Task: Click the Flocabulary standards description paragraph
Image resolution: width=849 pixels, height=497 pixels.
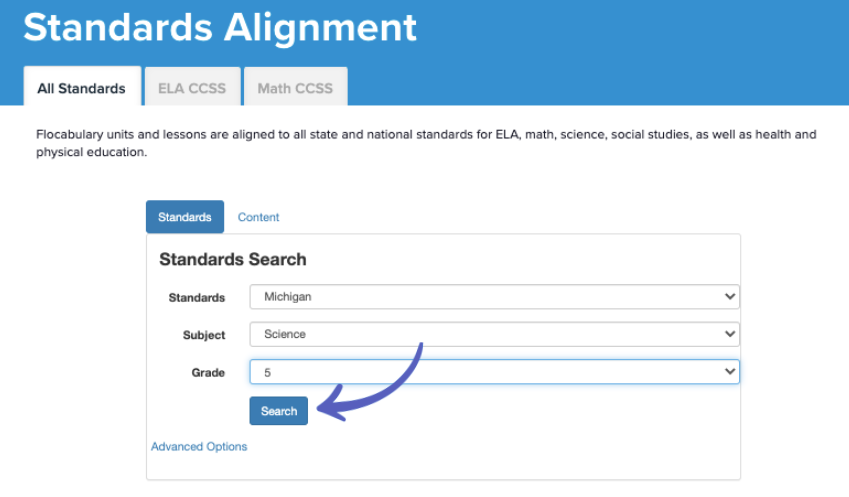Action: pyautogui.click(x=425, y=143)
